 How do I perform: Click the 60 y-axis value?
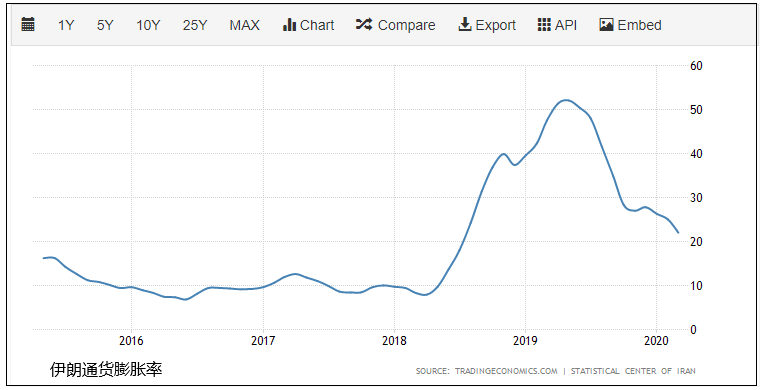pos(696,66)
